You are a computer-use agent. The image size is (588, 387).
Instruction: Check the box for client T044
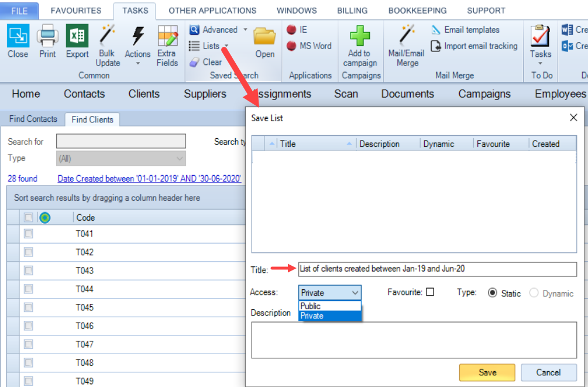28,289
